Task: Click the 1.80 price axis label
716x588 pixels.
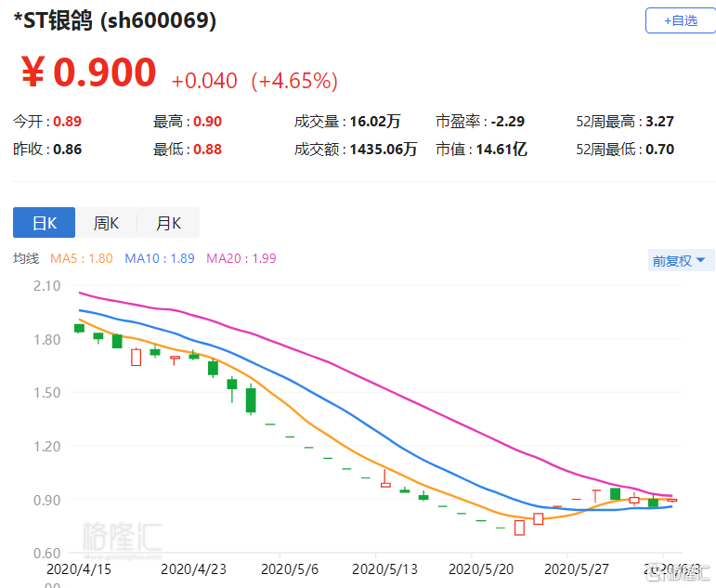Action: click(46, 340)
